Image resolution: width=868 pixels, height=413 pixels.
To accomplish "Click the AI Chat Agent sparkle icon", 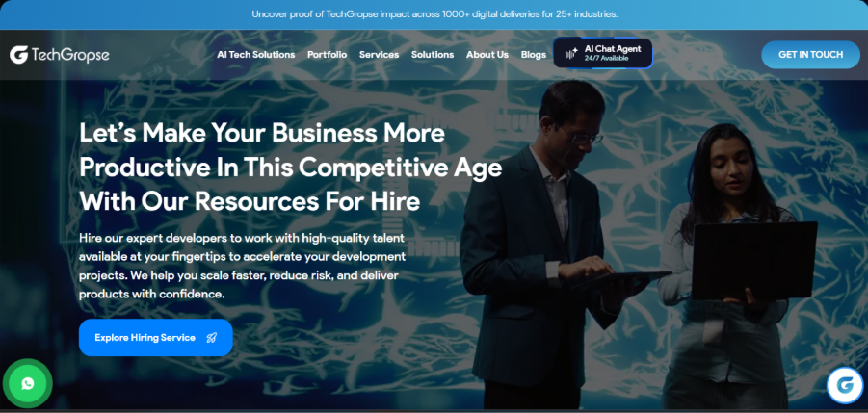I will (571, 54).
